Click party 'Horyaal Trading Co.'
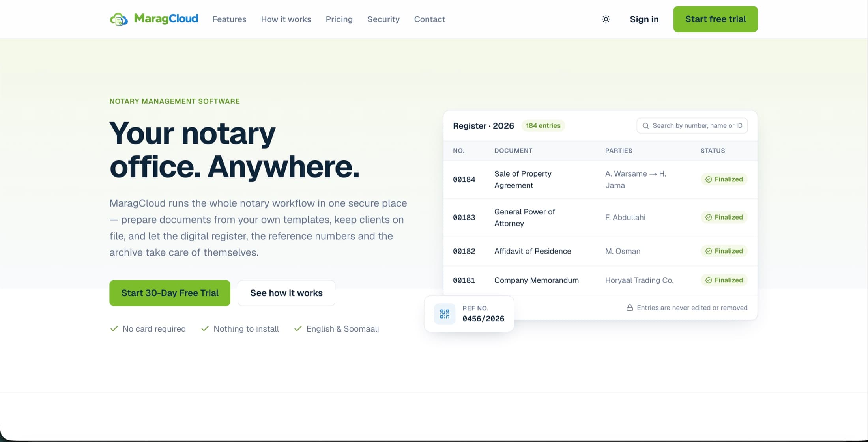This screenshot has height=442, width=868. [639, 280]
